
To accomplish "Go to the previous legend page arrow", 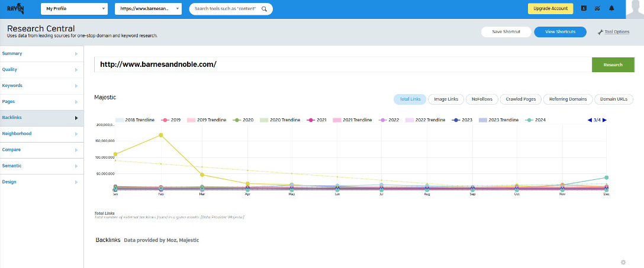I will [590, 120].
